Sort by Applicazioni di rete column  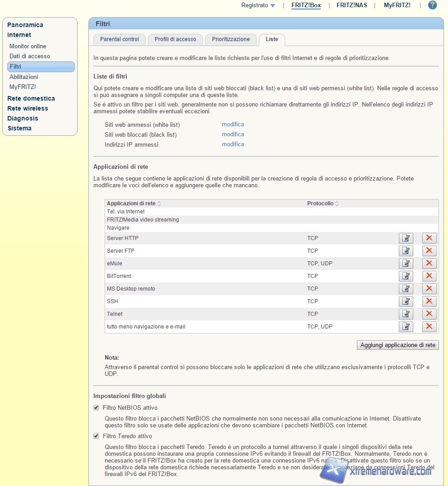pos(134,204)
